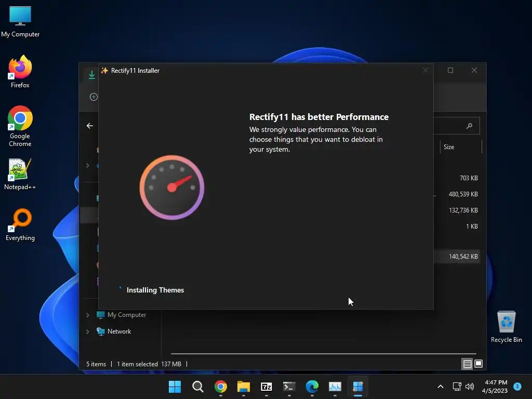The height and width of the screenshot is (399, 532).
Task: Select the file sized 132,736 KB
Action: [463, 210]
